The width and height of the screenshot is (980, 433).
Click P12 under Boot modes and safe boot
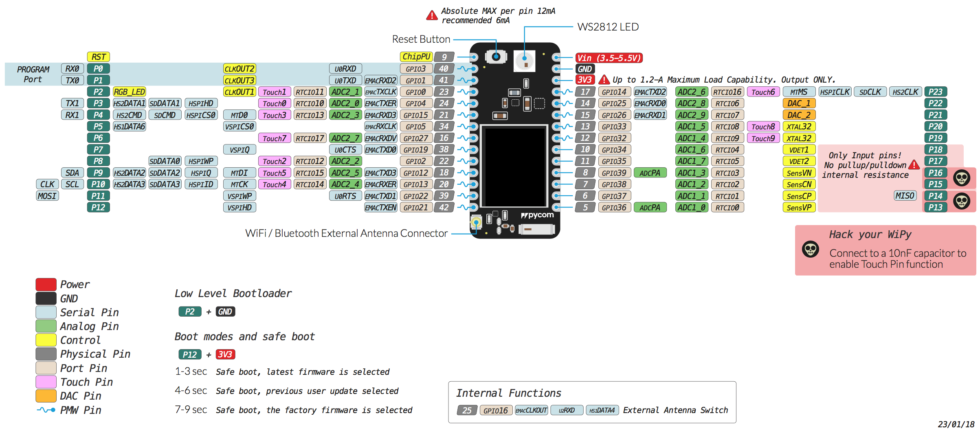tap(190, 354)
